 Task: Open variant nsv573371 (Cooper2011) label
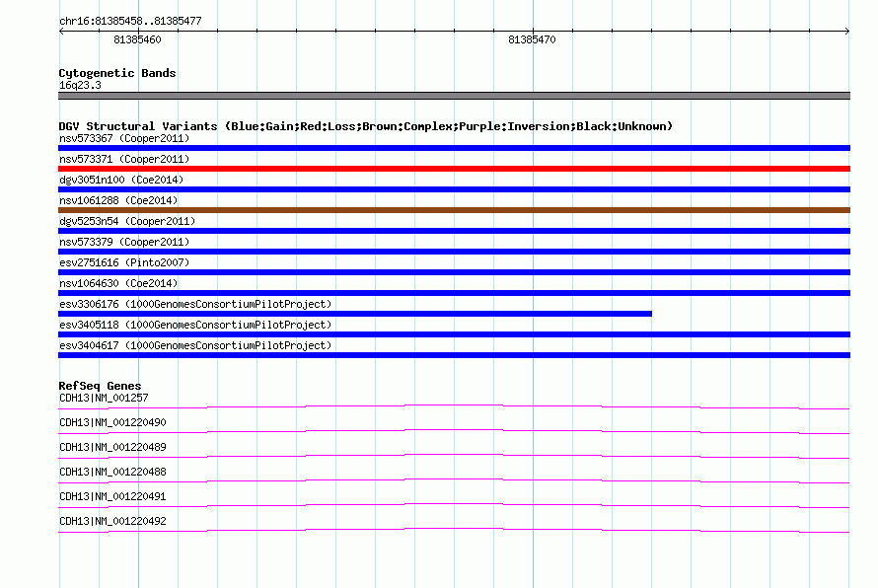(x=124, y=159)
